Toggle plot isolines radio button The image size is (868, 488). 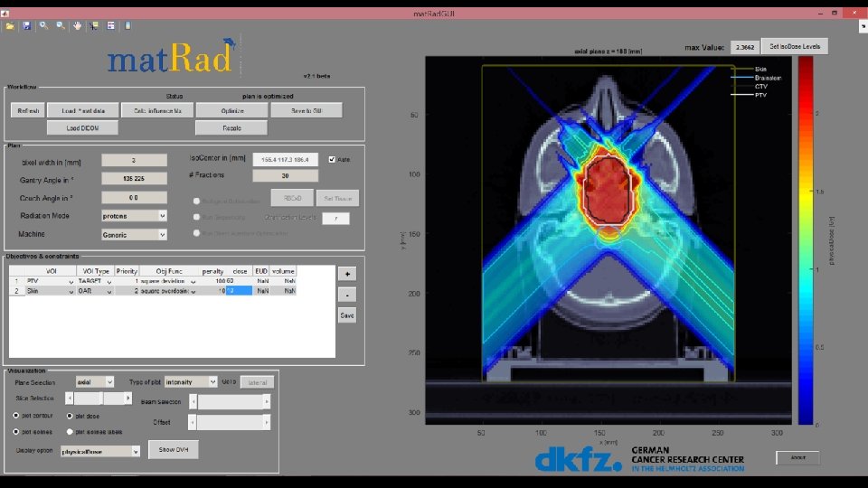16,432
